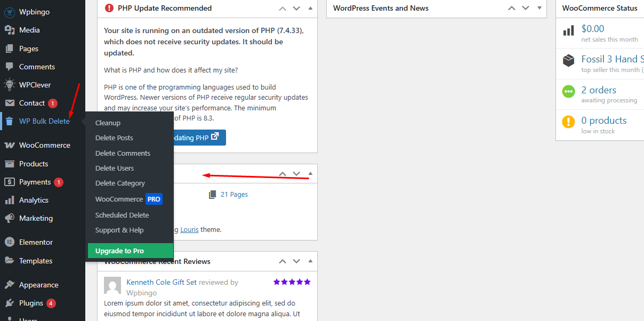The image size is (644, 321).
Task: Click the Templates folder icon
Action: point(9,261)
